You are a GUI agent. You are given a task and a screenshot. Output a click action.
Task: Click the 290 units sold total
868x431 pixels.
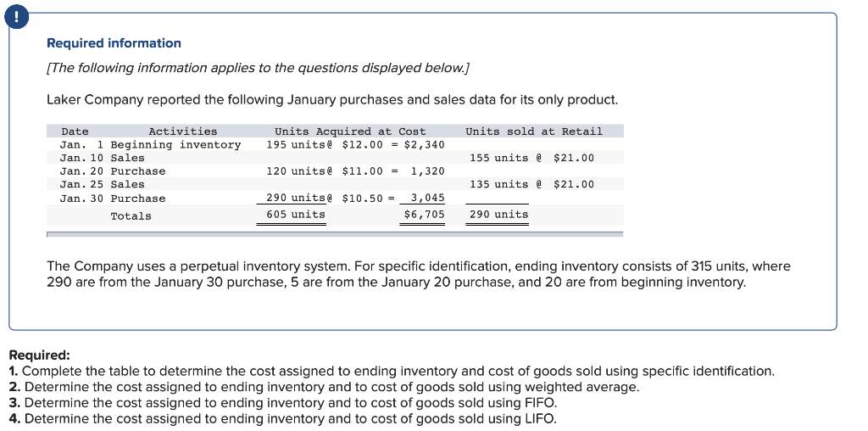pos(498,215)
